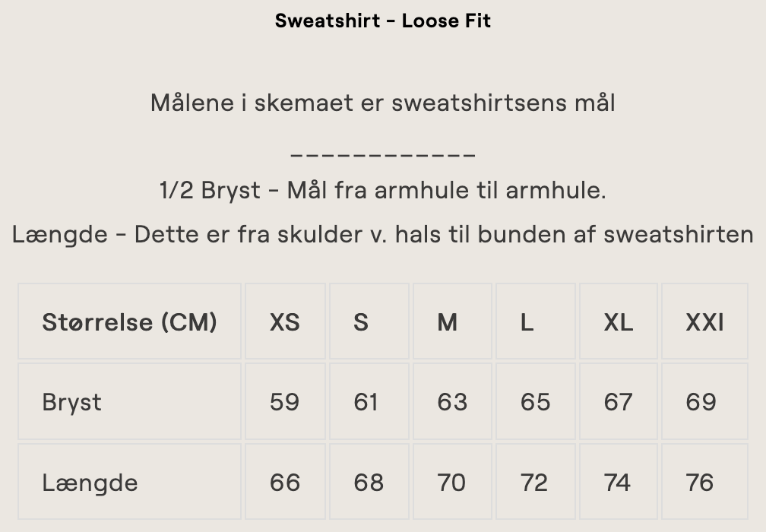Viewport: 766px width, 532px height.
Task: Select the S size column header
Action: (361, 322)
